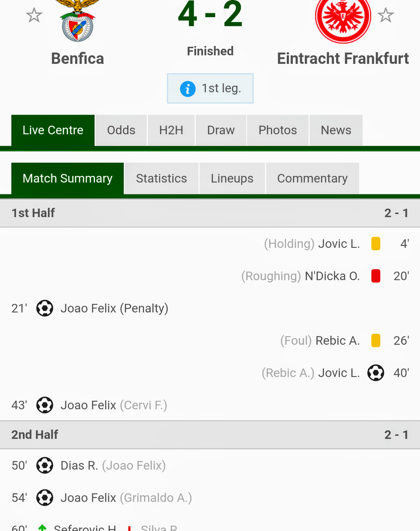Open the Benfica club crest
The height and width of the screenshot is (531, 420).
point(78,20)
